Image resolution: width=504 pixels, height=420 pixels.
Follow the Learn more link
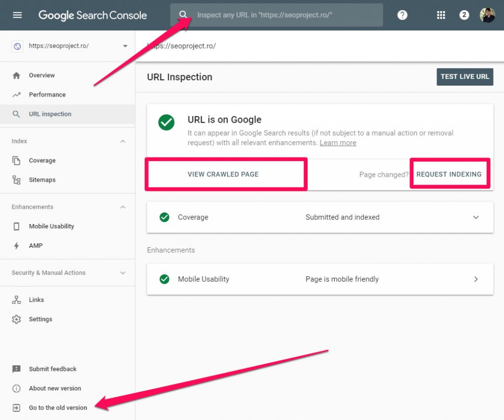pos(338,143)
